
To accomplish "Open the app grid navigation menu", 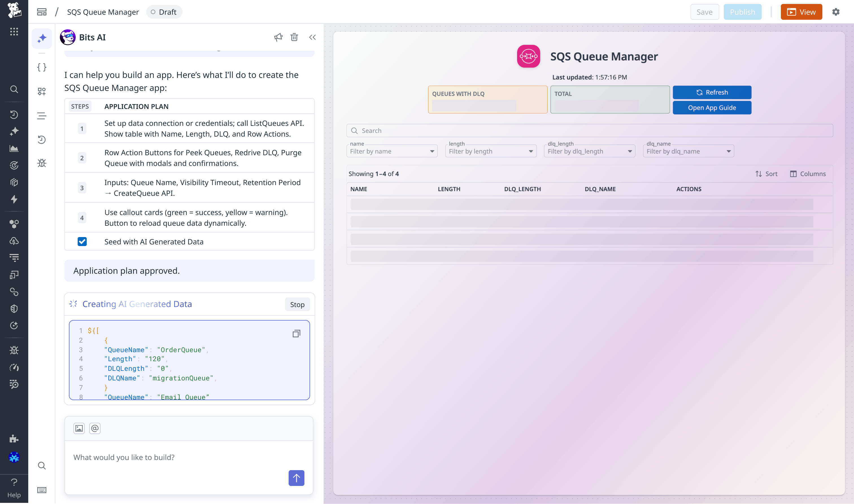I will coord(14,32).
